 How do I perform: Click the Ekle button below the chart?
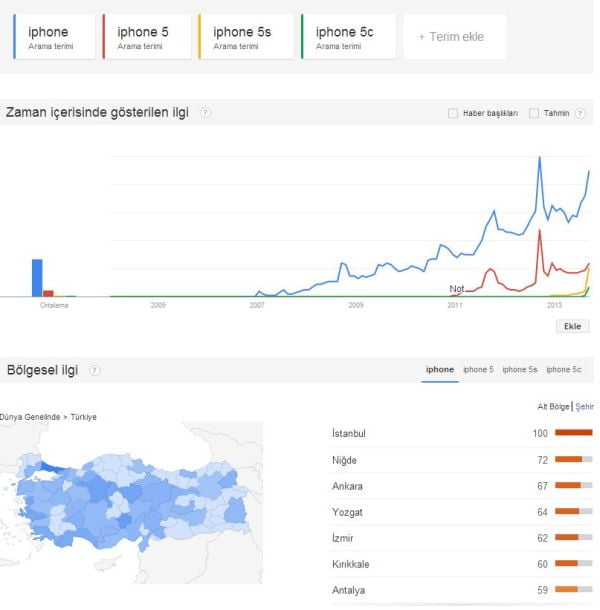tap(572, 326)
